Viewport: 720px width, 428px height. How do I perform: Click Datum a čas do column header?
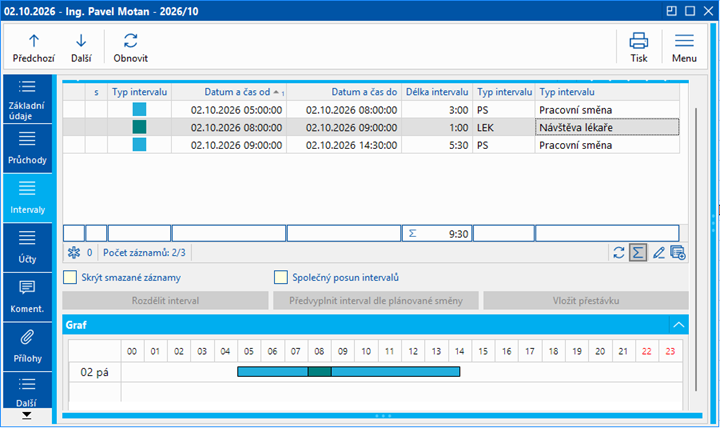(x=344, y=92)
